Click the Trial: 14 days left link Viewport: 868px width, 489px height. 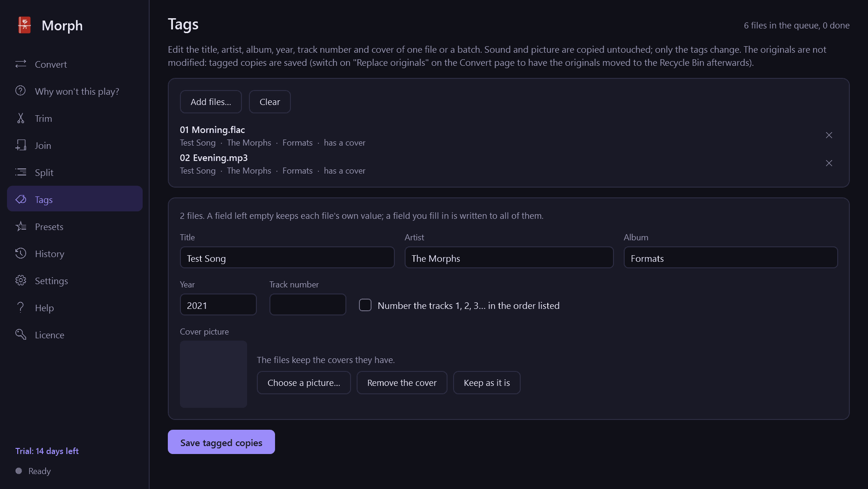coord(47,451)
